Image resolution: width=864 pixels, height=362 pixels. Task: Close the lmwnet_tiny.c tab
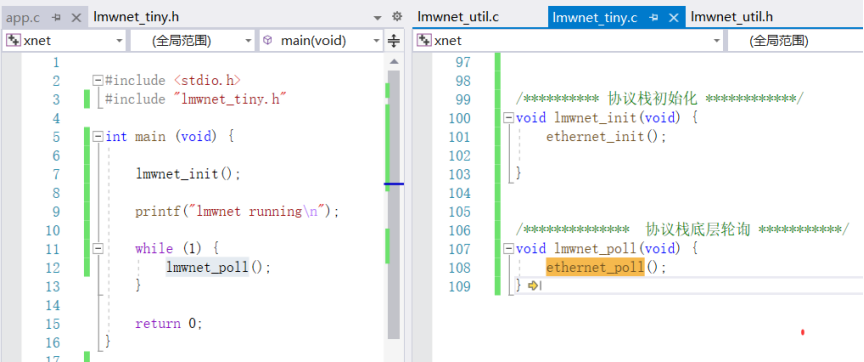[x=673, y=18]
